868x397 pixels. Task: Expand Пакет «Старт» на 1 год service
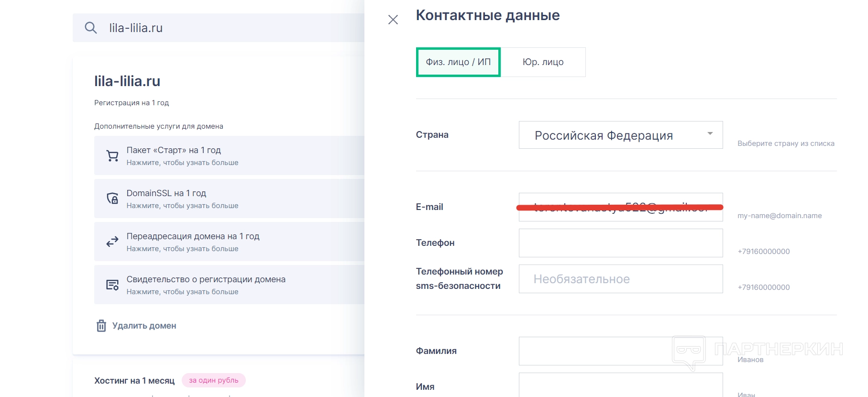point(230,155)
